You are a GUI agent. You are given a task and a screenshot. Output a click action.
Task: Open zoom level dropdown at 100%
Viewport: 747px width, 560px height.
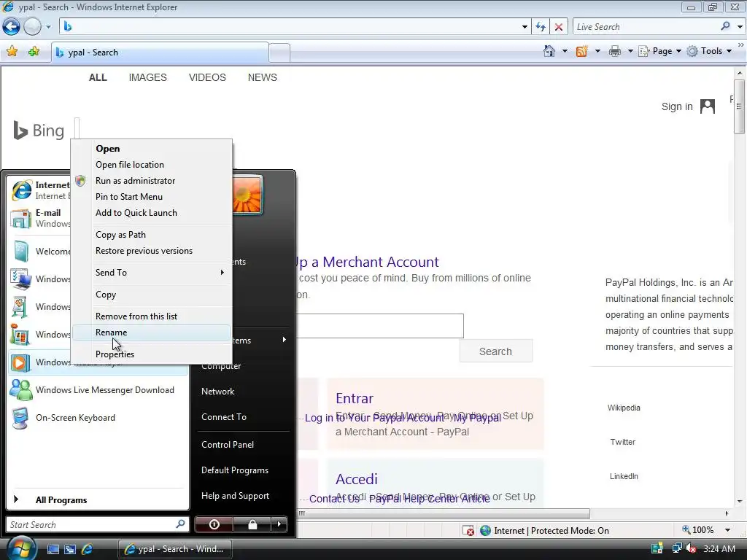coord(727,530)
